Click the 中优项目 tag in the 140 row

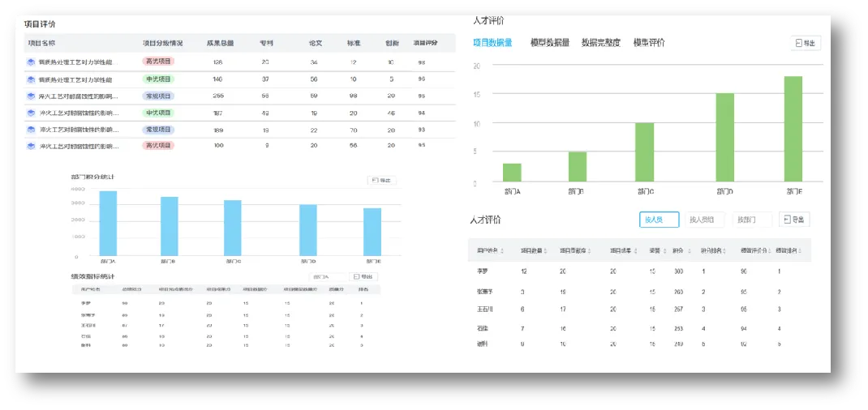pyautogui.click(x=158, y=79)
